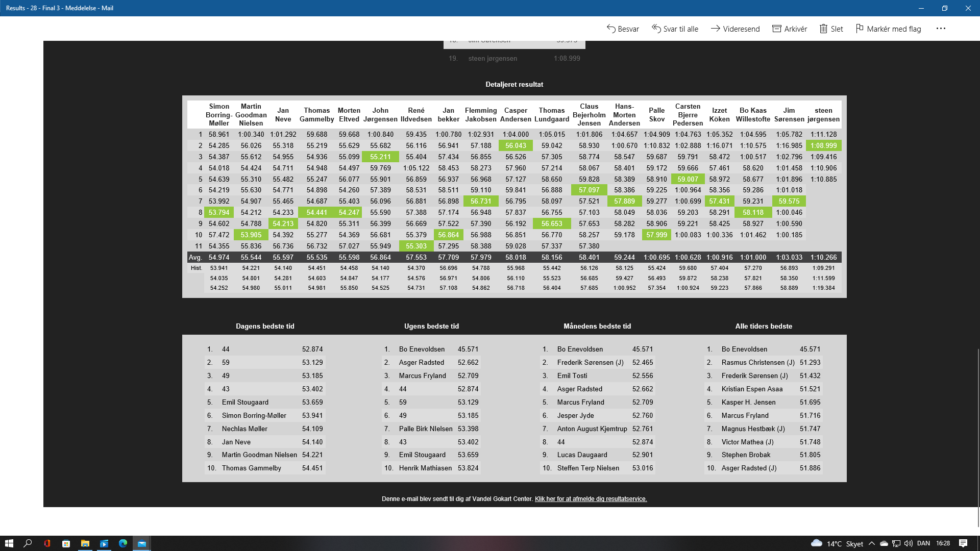980x551 pixels.
Task: Archive the email with Arkivér
Action: click(x=790, y=29)
